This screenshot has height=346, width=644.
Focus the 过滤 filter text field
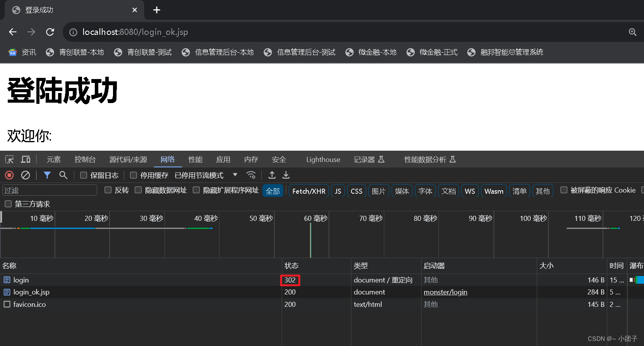point(50,190)
